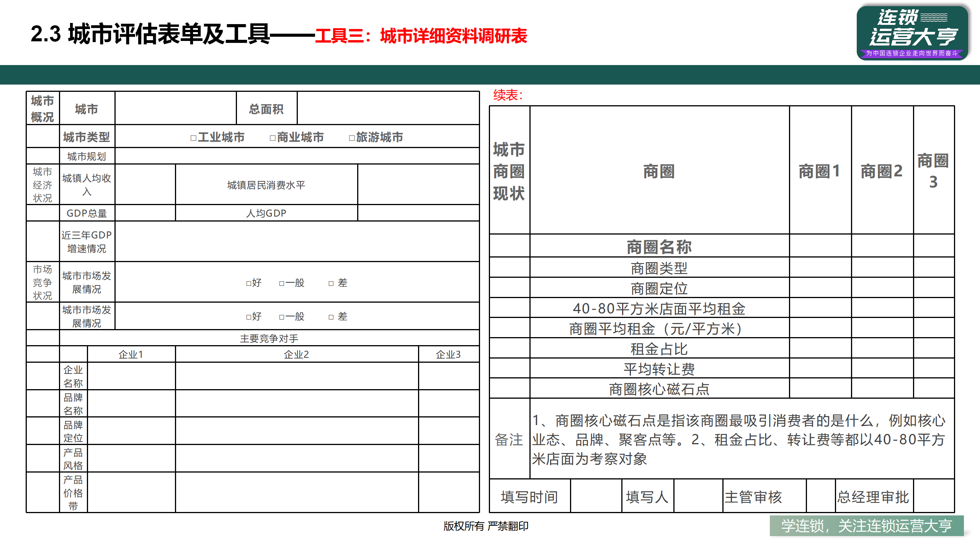Click the 商圈2 column header
Image resolution: width=980 pixels, height=551 pixels.
coord(882,170)
